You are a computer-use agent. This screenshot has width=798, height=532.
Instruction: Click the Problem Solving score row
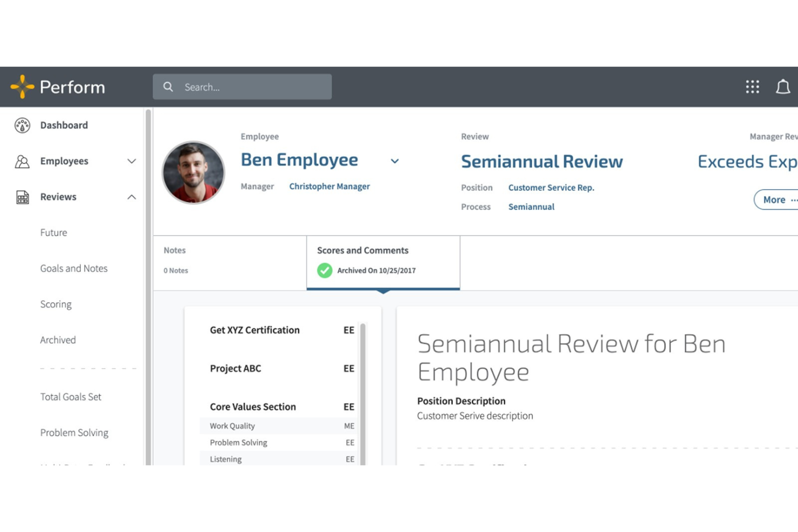(278, 443)
